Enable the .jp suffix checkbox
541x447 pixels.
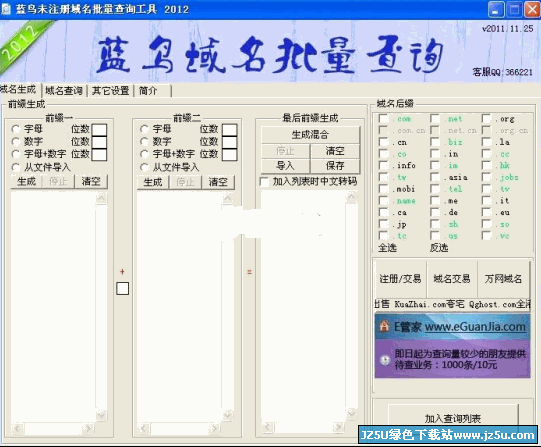[383, 224]
